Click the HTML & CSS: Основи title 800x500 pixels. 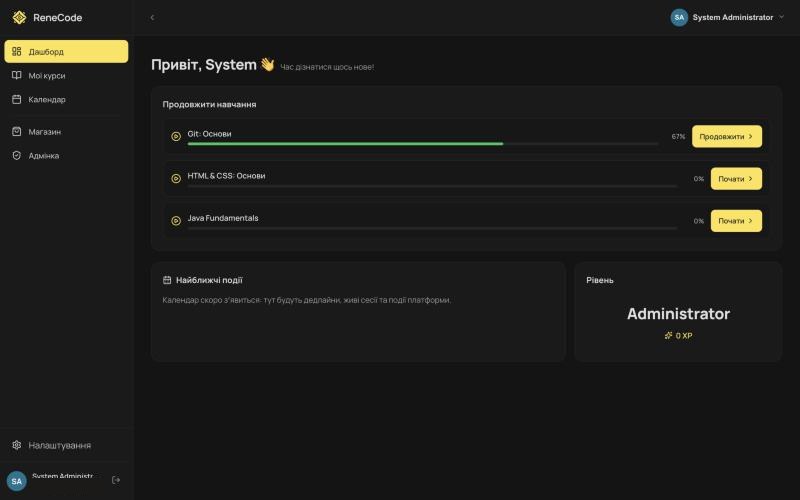coord(226,176)
